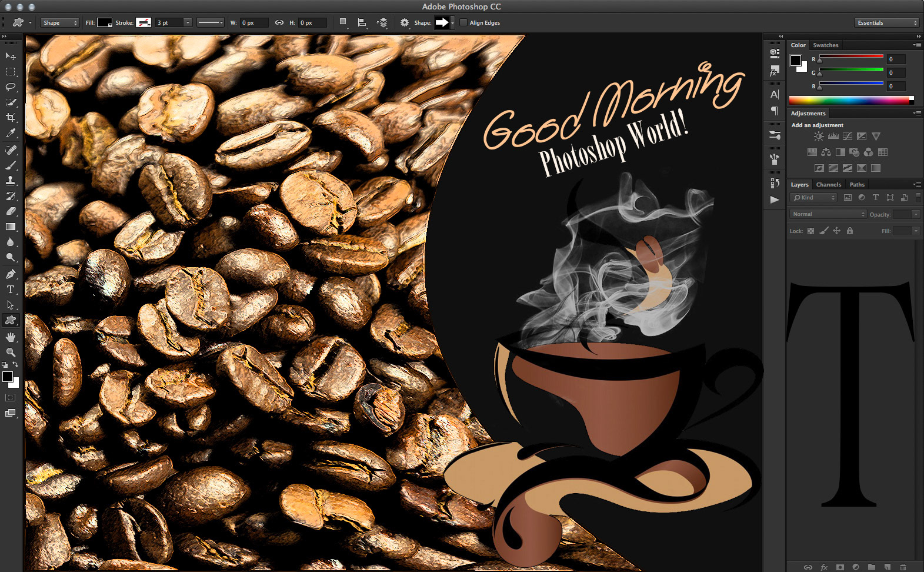924x572 pixels.
Task: Select the Zoom tool
Action: [x=10, y=352]
